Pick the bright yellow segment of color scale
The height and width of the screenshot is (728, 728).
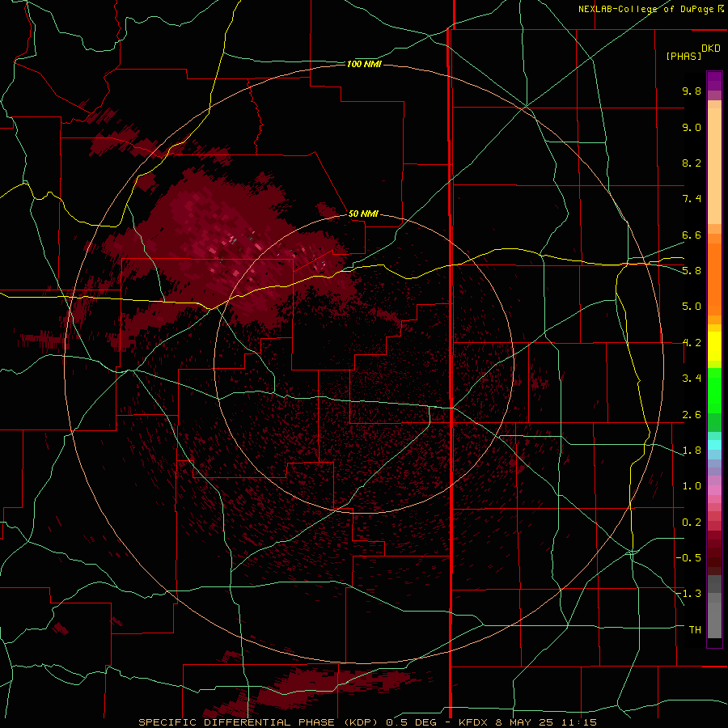tap(714, 346)
